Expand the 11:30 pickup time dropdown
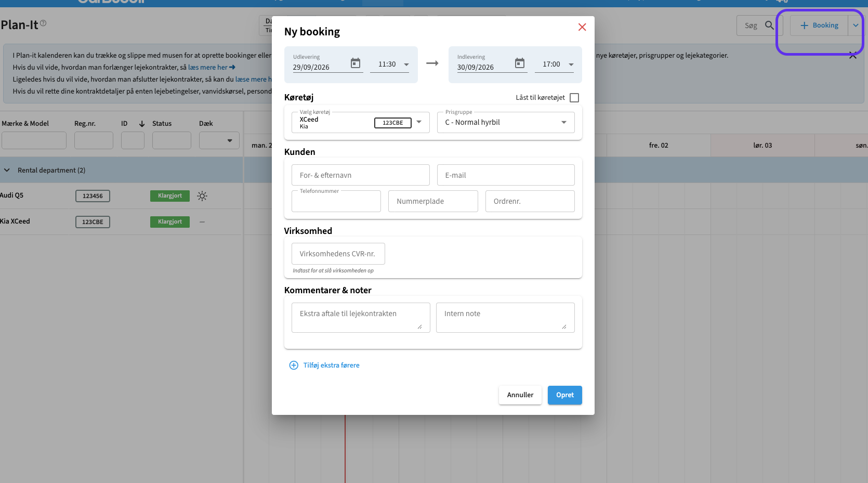The width and height of the screenshot is (868, 483). point(390,64)
